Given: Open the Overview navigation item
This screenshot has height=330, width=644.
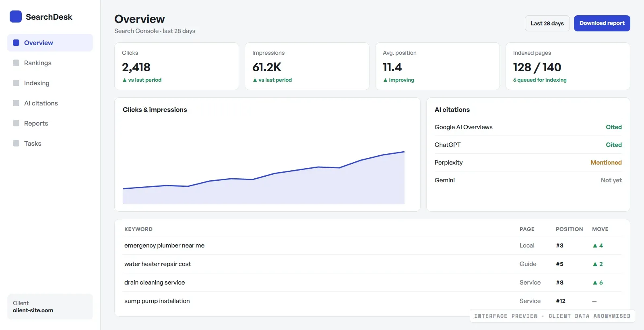Looking at the screenshot, I should [x=50, y=43].
